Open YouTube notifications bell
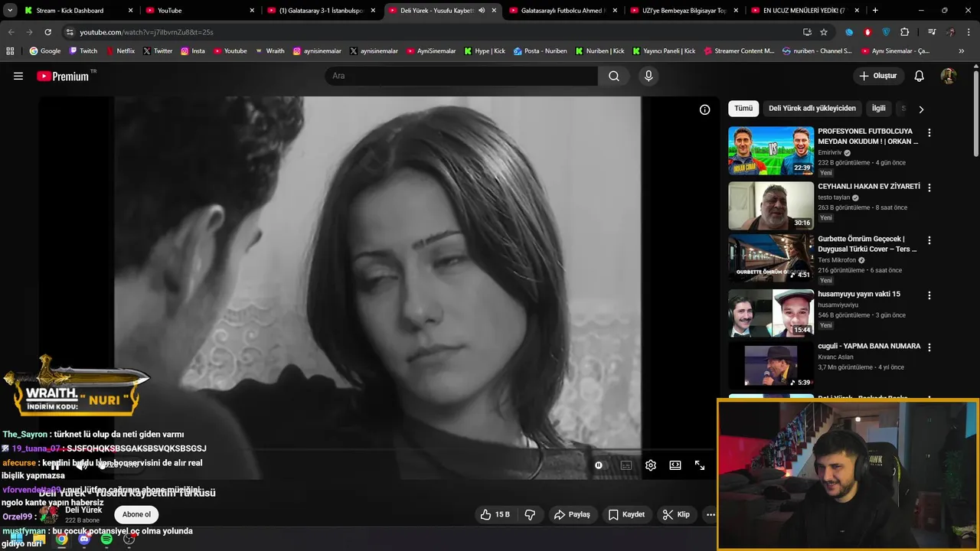 tap(920, 76)
